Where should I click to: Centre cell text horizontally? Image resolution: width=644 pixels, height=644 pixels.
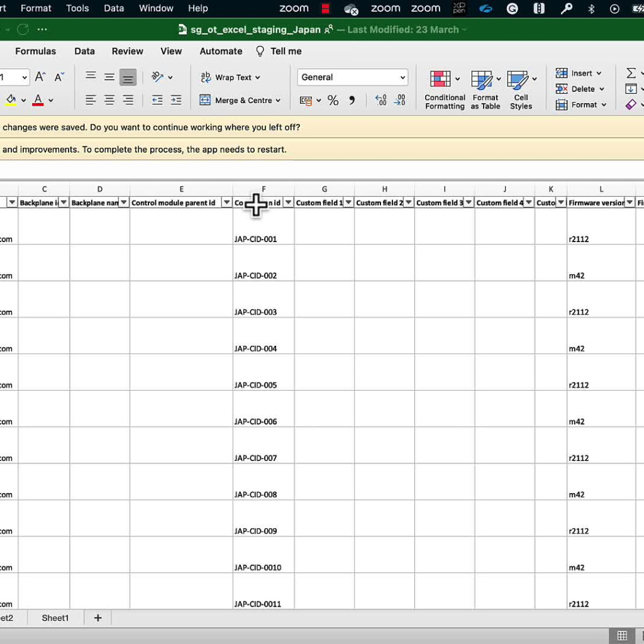pos(109,100)
